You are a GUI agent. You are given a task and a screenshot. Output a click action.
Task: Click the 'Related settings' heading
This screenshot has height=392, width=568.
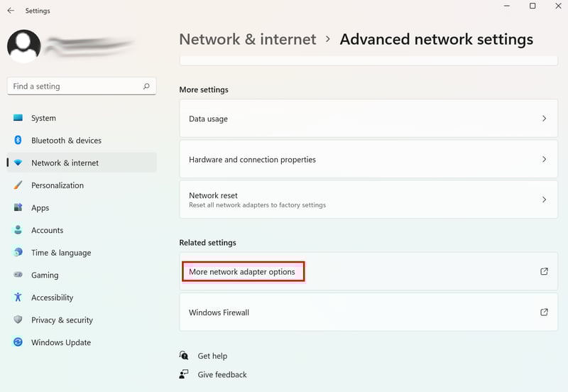coord(207,242)
